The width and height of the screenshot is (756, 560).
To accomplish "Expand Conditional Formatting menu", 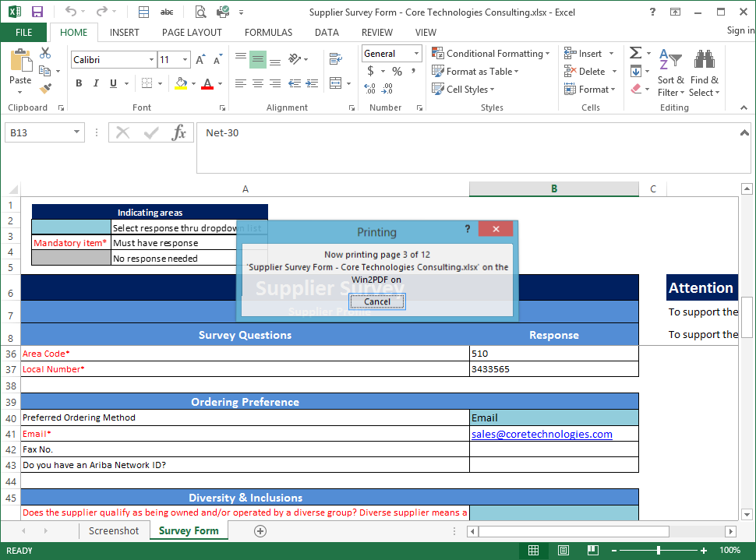I will tap(491, 54).
